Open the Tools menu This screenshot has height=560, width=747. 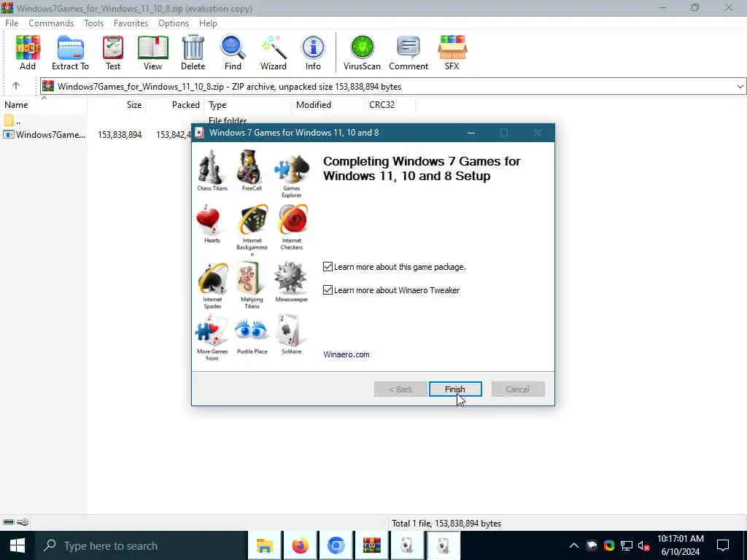click(x=93, y=23)
